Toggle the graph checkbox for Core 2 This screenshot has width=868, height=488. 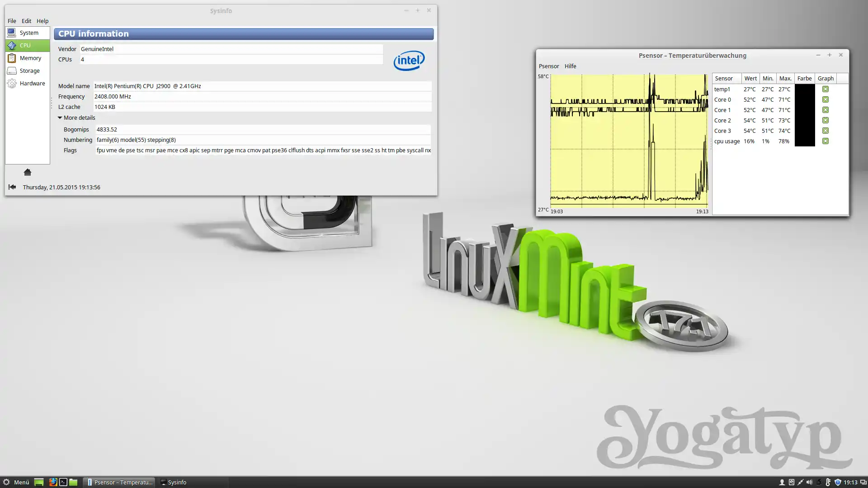(x=826, y=120)
